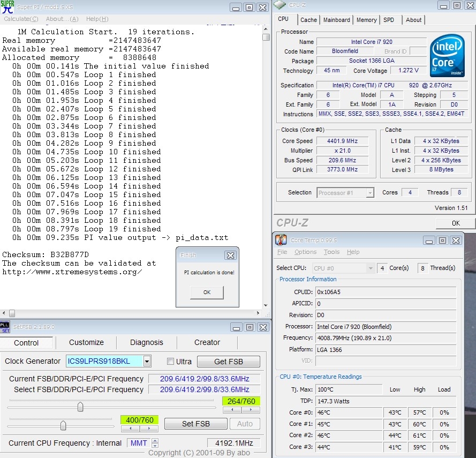Decrease MMT spinner with down arrow

coord(155,445)
